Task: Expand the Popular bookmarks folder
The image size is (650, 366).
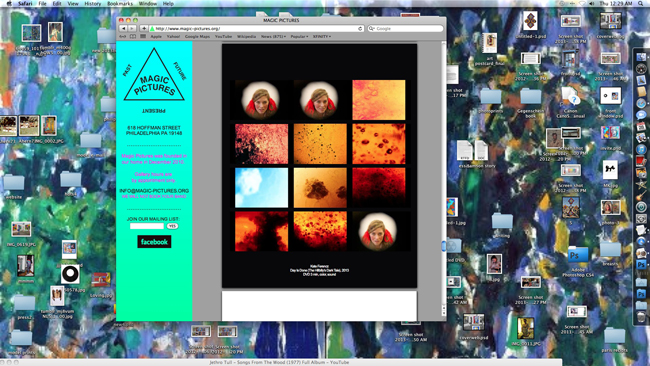Action: tap(299, 36)
